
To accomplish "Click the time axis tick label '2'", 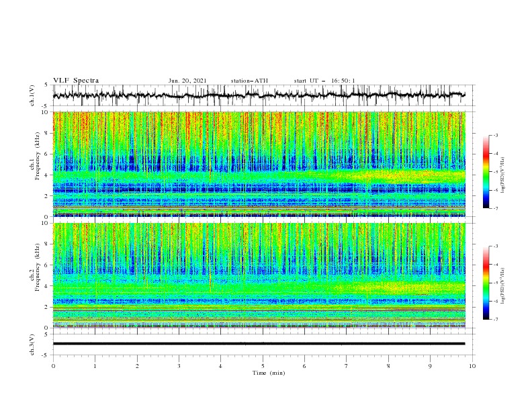I will click(137, 366).
